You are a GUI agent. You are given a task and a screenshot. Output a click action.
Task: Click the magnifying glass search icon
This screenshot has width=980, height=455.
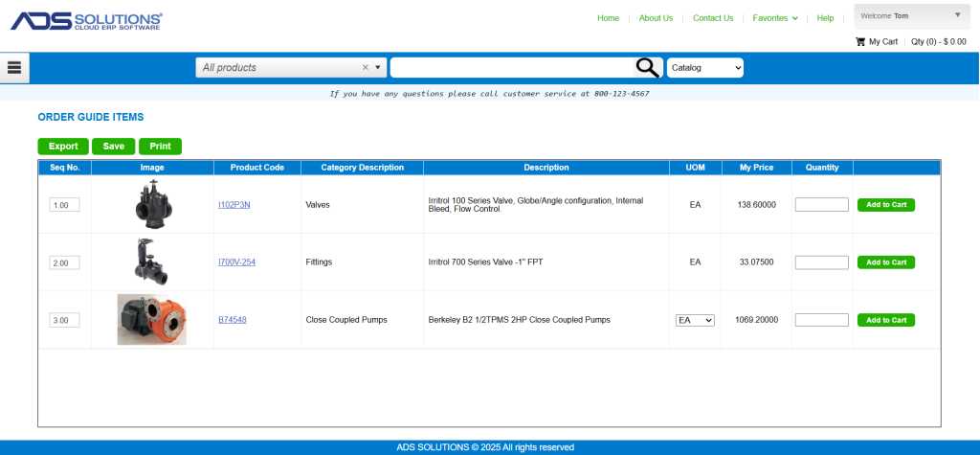pos(648,68)
